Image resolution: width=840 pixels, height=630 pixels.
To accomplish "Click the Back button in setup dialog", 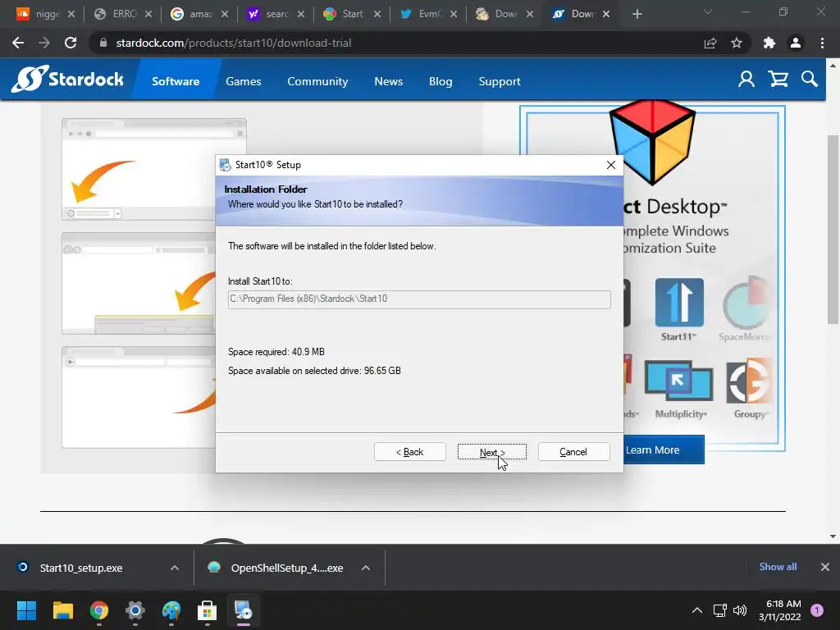I will 410,452.
